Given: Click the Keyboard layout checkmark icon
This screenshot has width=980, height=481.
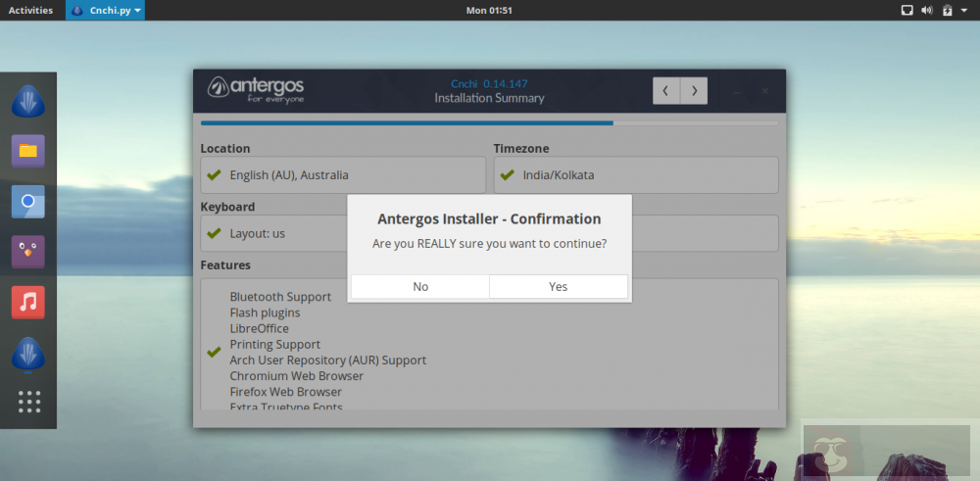Looking at the screenshot, I should [x=215, y=233].
